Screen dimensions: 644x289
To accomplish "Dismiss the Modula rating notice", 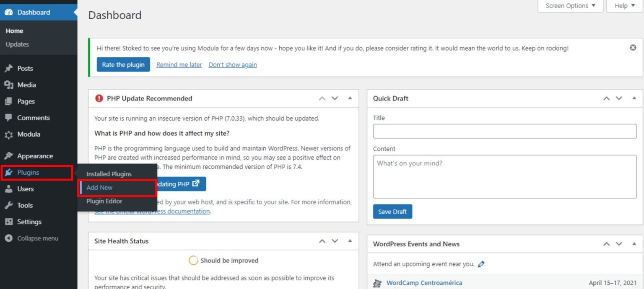I will pos(633,48).
